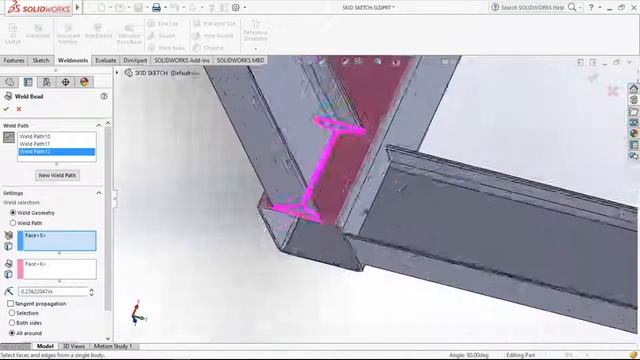Open the dropdown arrow next to Options gear
Viewport: 640px width, 360px height.
[244, 7]
